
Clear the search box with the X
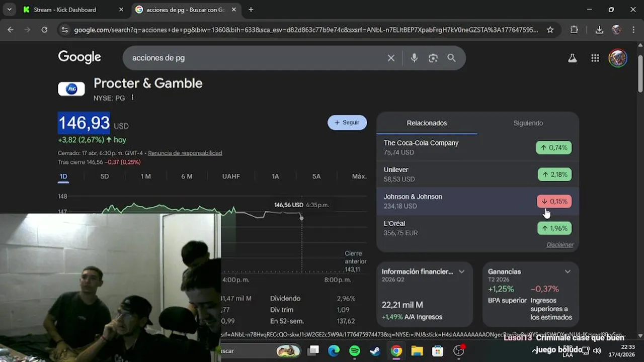(391, 58)
